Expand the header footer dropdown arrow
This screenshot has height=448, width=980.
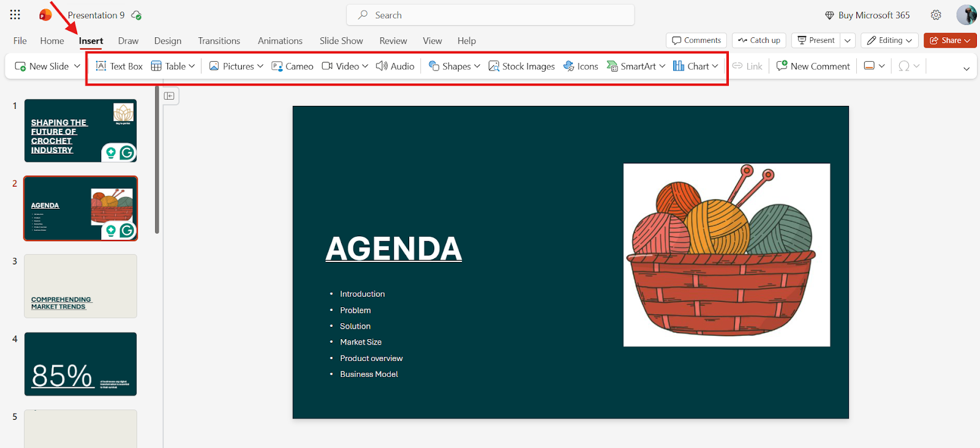click(x=882, y=66)
